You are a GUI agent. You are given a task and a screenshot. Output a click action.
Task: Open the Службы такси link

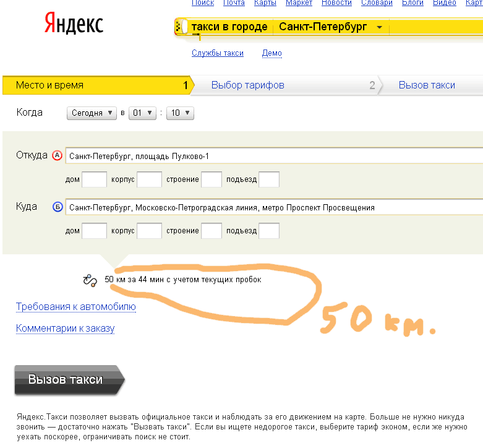pyautogui.click(x=218, y=53)
